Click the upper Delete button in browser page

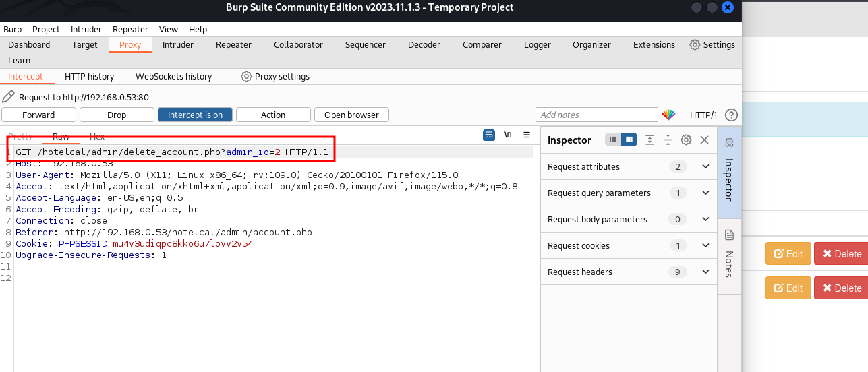(x=841, y=253)
